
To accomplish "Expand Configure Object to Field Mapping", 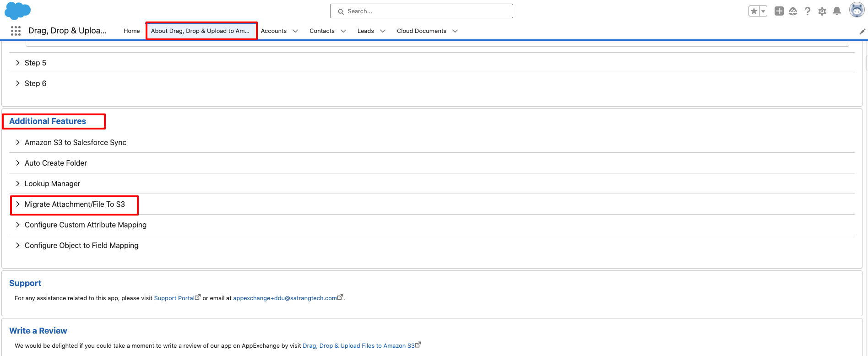I will 432,245.
